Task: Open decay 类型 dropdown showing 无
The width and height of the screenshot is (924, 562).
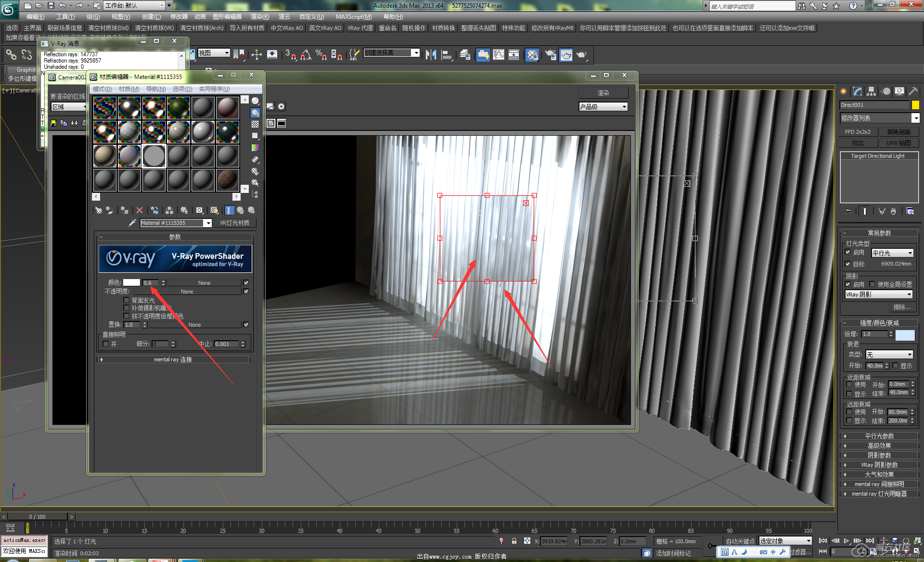Action: click(889, 355)
